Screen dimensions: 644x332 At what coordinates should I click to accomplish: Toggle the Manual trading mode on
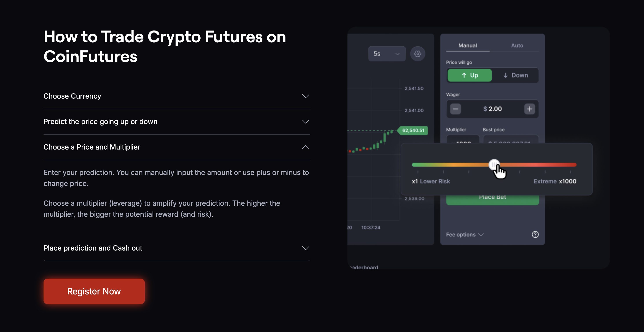click(467, 45)
